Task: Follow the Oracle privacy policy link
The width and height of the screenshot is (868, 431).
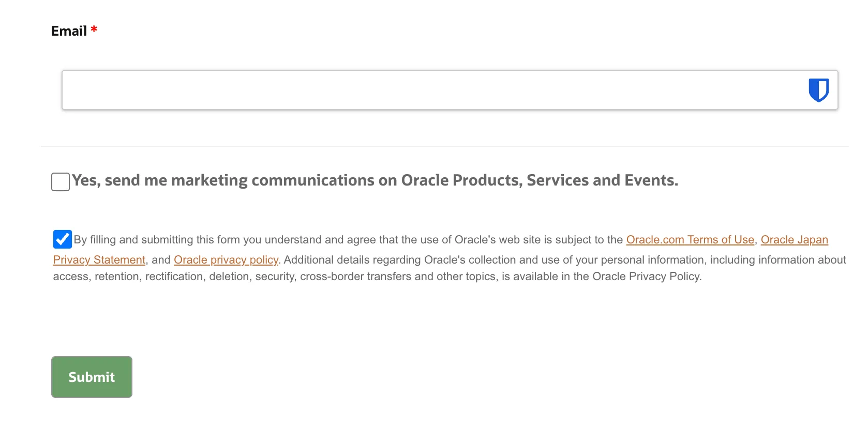Action: [226, 260]
